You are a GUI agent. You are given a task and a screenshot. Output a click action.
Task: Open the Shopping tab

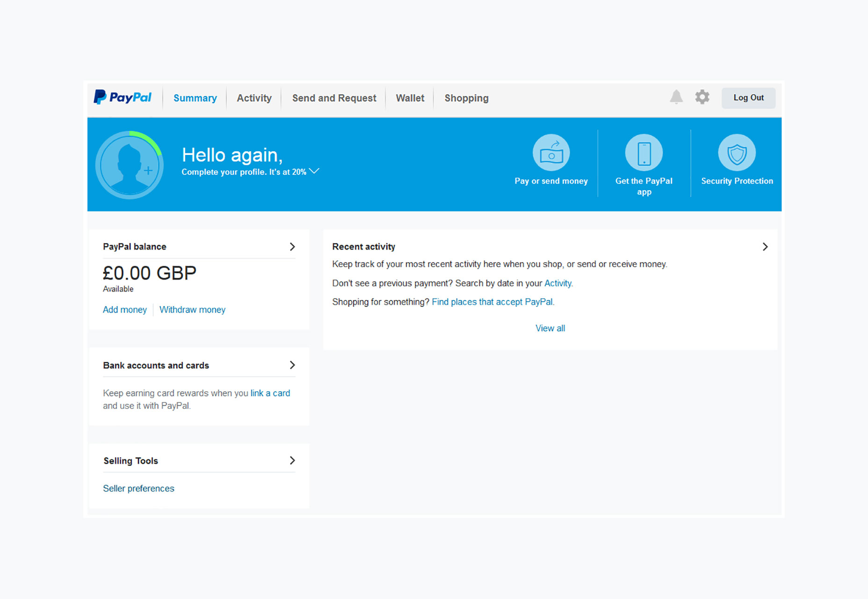click(x=466, y=98)
